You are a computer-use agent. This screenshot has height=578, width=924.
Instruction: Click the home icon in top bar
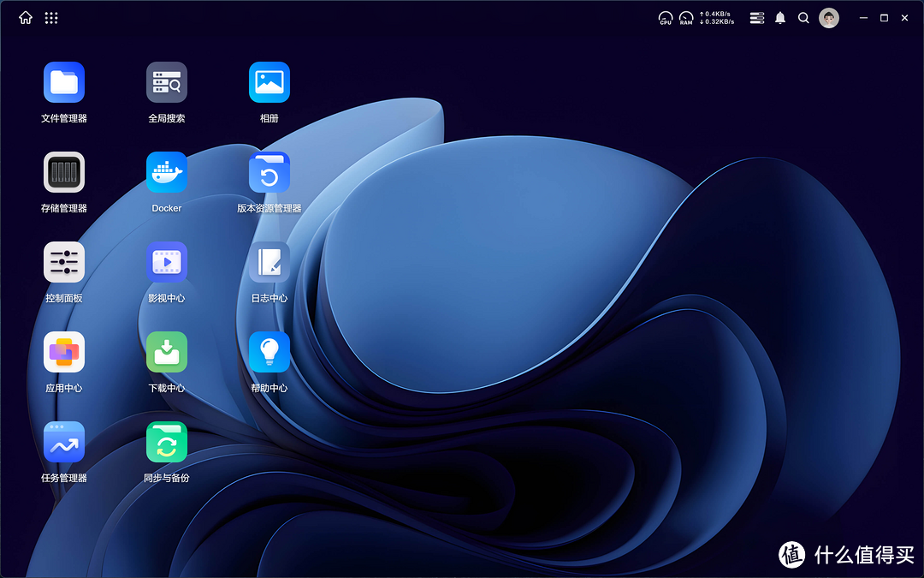pos(26,18)
